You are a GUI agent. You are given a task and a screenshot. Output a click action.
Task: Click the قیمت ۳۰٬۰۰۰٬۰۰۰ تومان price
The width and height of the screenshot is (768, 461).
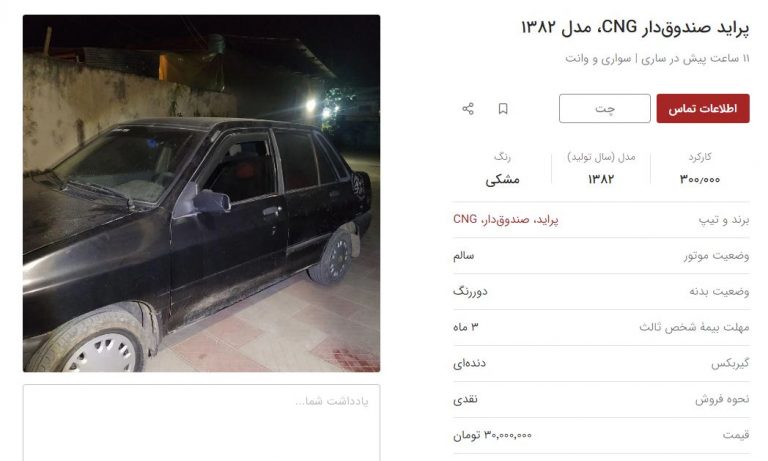492,435
